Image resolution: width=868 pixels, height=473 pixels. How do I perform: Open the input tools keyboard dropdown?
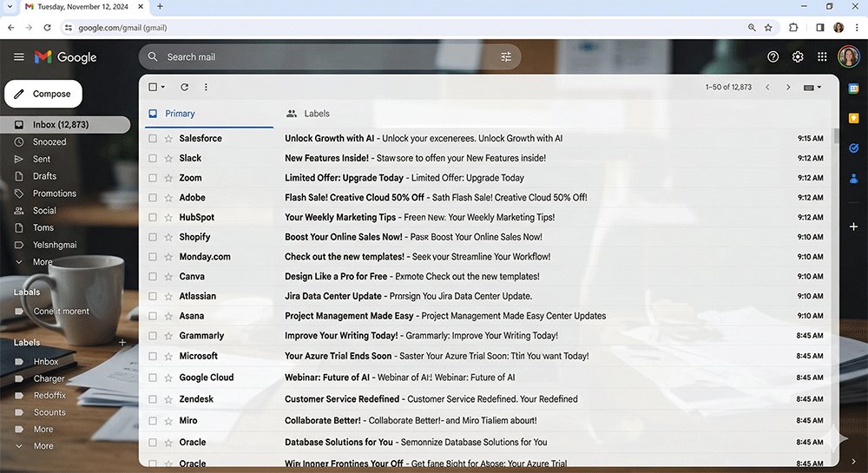pyautogui.click(x=812, y=88)
